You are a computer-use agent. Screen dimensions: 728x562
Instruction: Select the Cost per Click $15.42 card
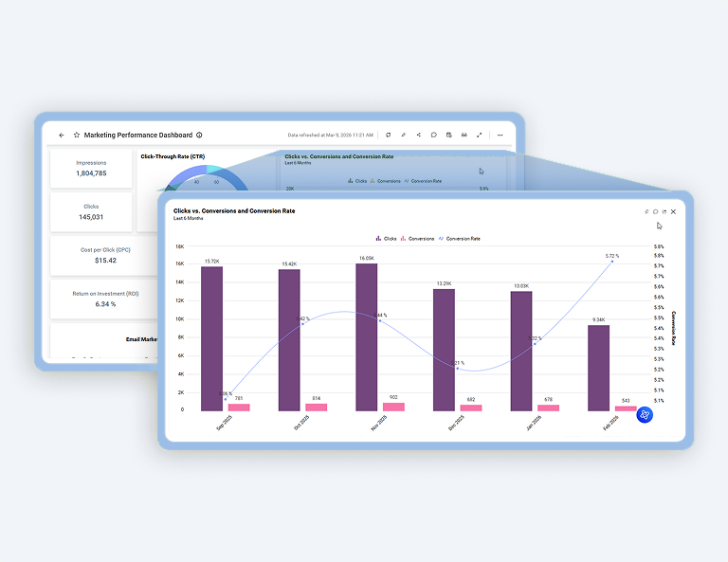click(x=105, y=256)
